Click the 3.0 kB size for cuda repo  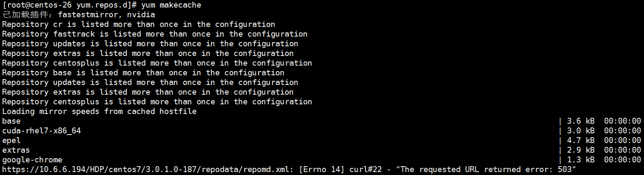[x=581, y=131]
